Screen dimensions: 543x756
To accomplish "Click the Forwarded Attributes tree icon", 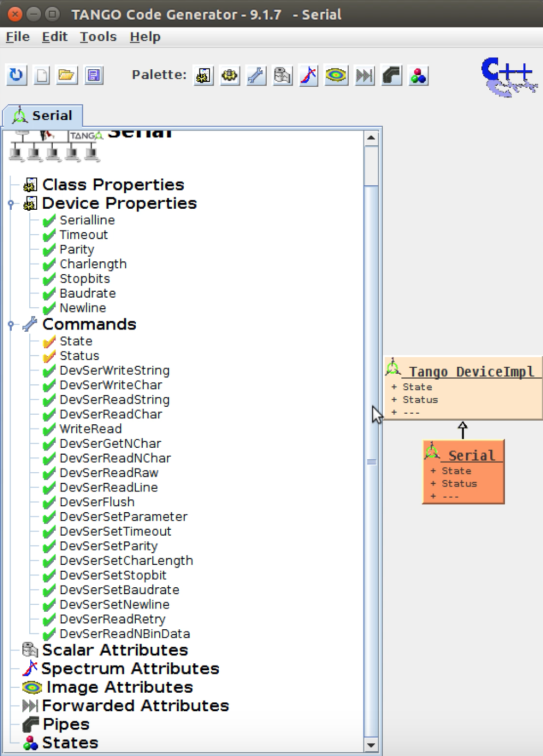I will coord(30,706).
